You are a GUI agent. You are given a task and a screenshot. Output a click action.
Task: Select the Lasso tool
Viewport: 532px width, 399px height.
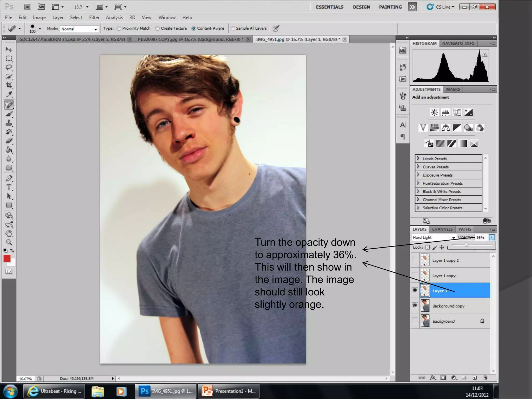pyautogui.click(x=9, y=67)
